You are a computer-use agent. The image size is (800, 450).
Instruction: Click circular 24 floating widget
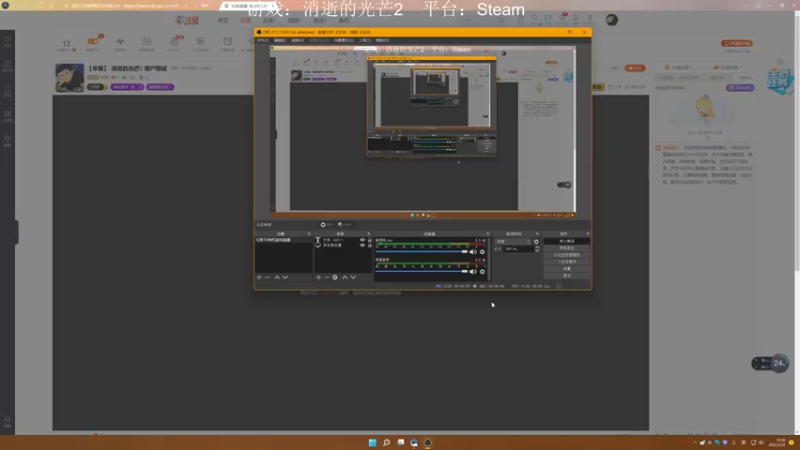pos(779,363)
